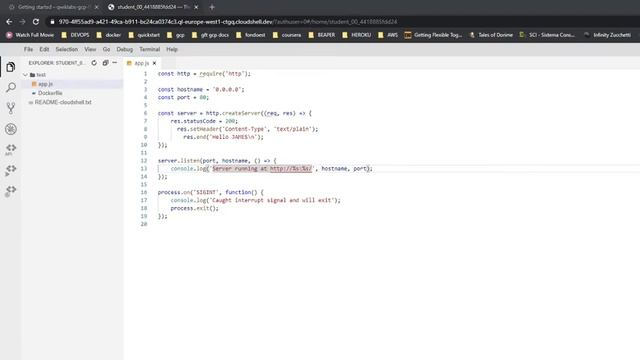Collapse the test folder chevron
Viewport: 640px width, 360px height.
pos(26,75)
